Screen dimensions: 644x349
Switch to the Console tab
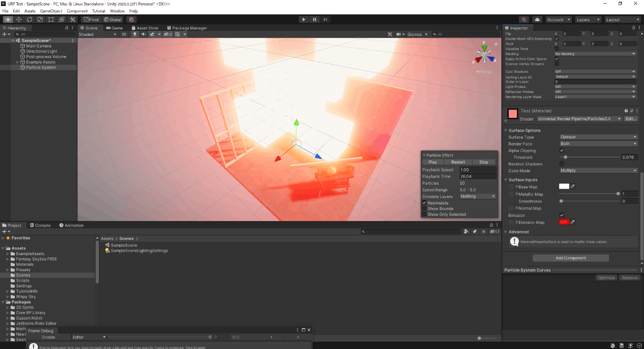click(x=40, y=226)
